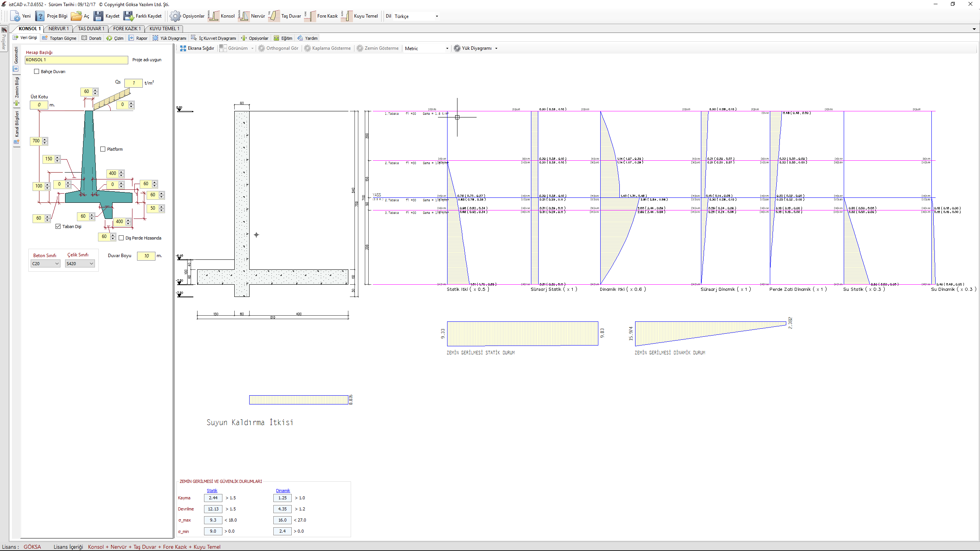Click the Kaydet save icon
The image size is (980, 551).
coord(98,16)
